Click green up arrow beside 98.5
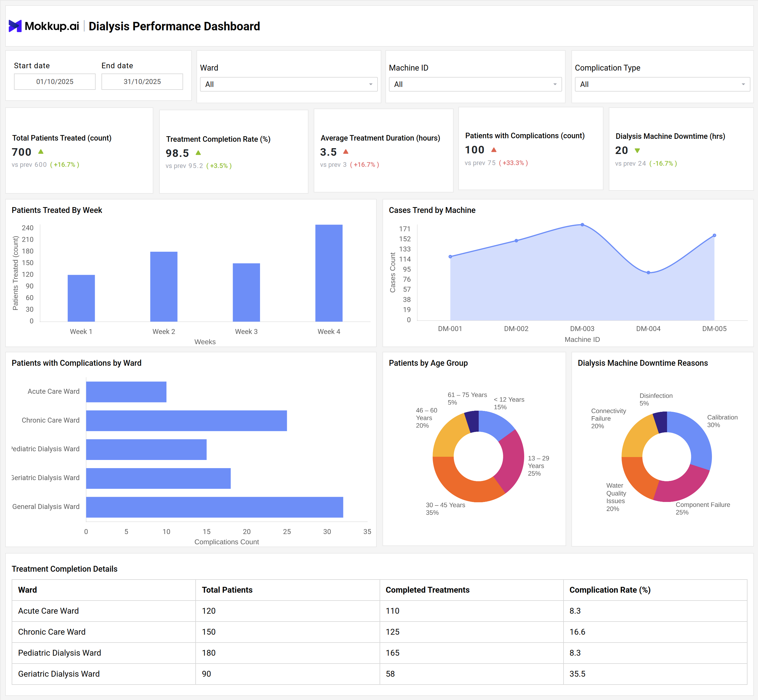 point(198,153)
